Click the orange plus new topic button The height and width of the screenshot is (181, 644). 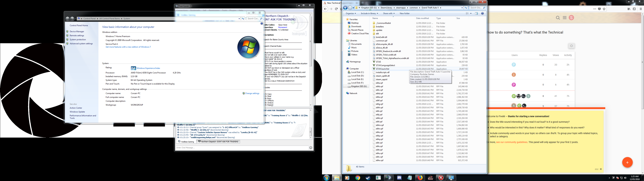click(627, 163)
